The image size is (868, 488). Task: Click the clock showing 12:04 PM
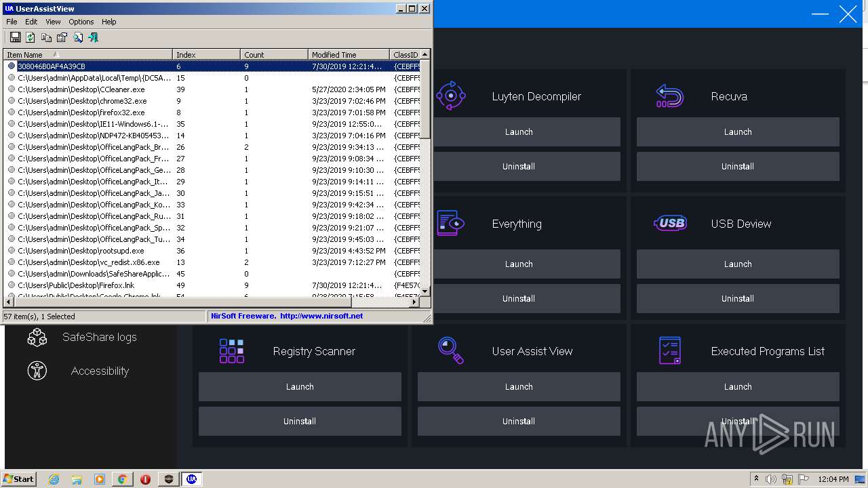tap(833, 479)
